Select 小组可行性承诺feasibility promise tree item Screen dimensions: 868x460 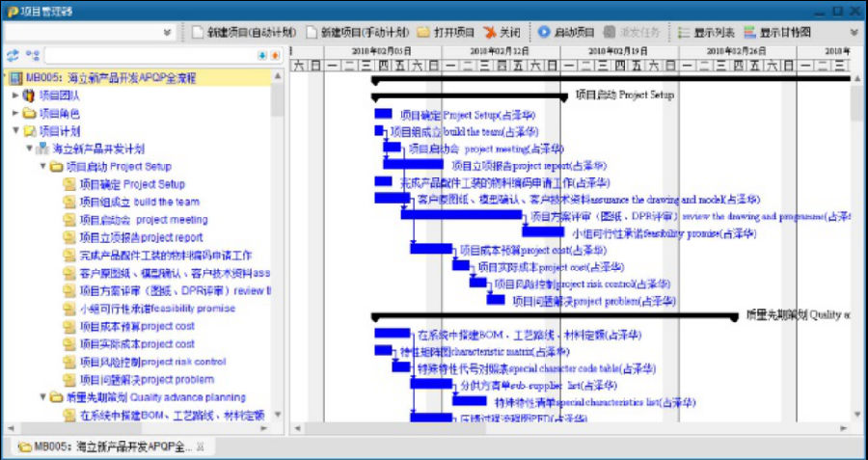tap(158, 309)
